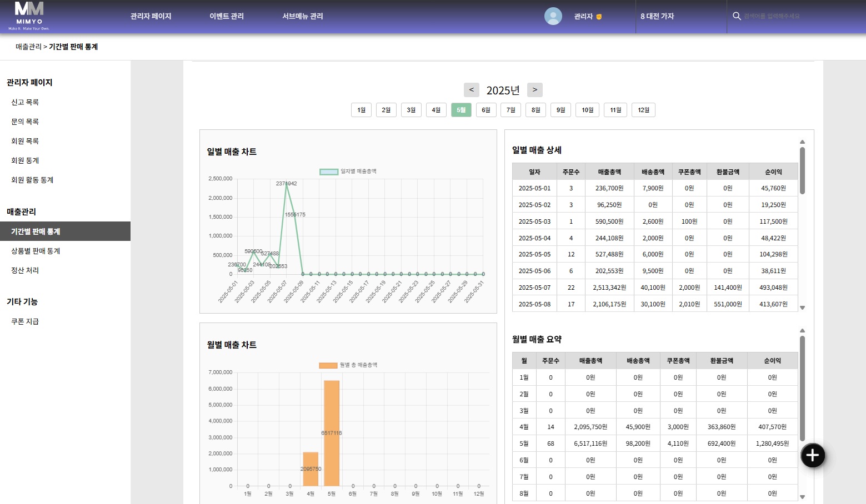The width and height of the screenshot is (866, 504).
Task: Select the highlighted 5월 month button
Action: click(461, 110)
